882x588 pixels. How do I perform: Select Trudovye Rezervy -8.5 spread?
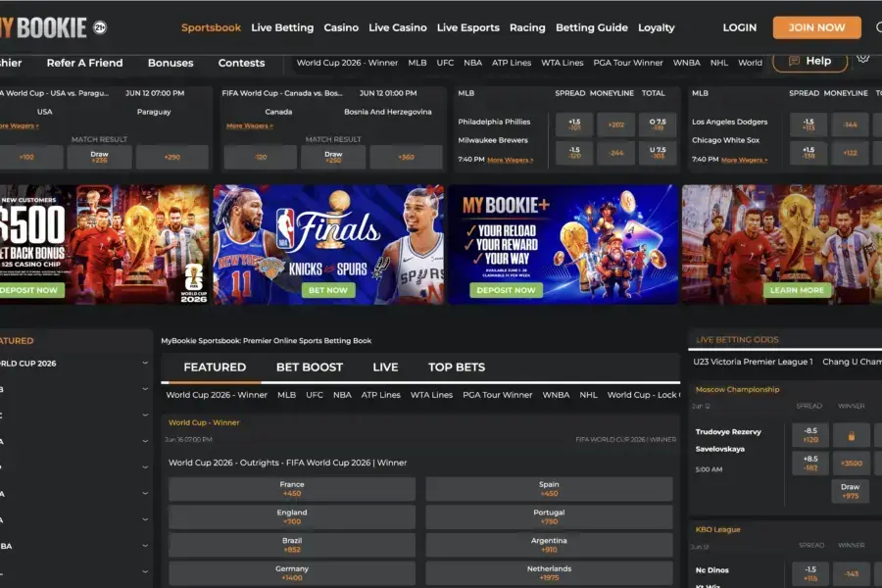(x=810, y=435)
